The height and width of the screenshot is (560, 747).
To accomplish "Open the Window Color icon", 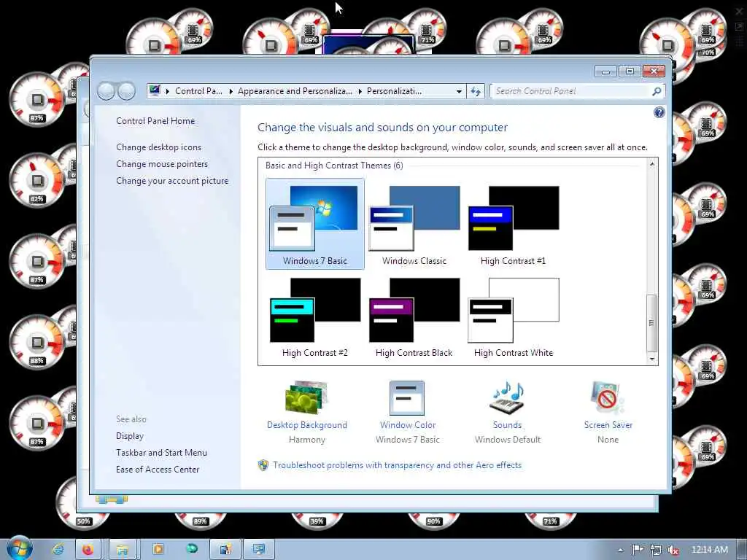I will [x=407, y=397].
